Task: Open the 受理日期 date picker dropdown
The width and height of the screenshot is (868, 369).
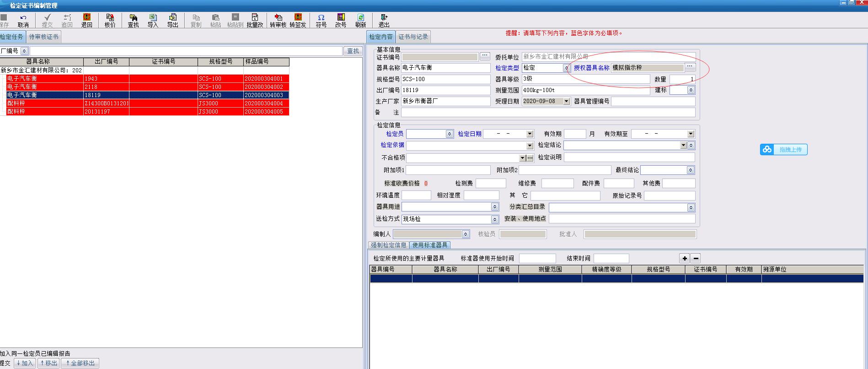Action: coord(566,101)
